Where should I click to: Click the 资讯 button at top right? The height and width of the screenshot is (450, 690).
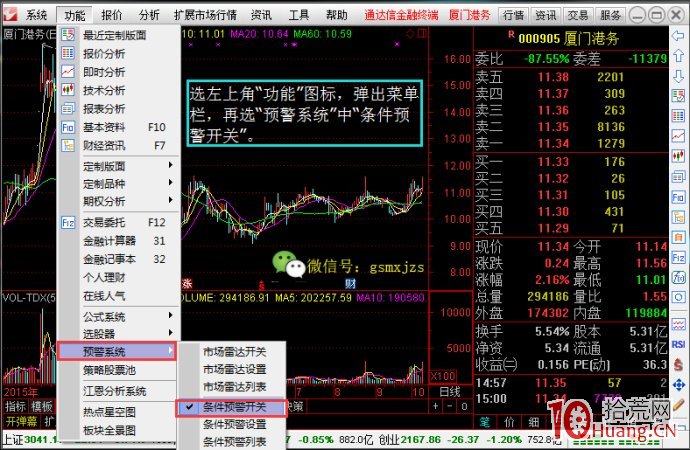coord(546,15)
